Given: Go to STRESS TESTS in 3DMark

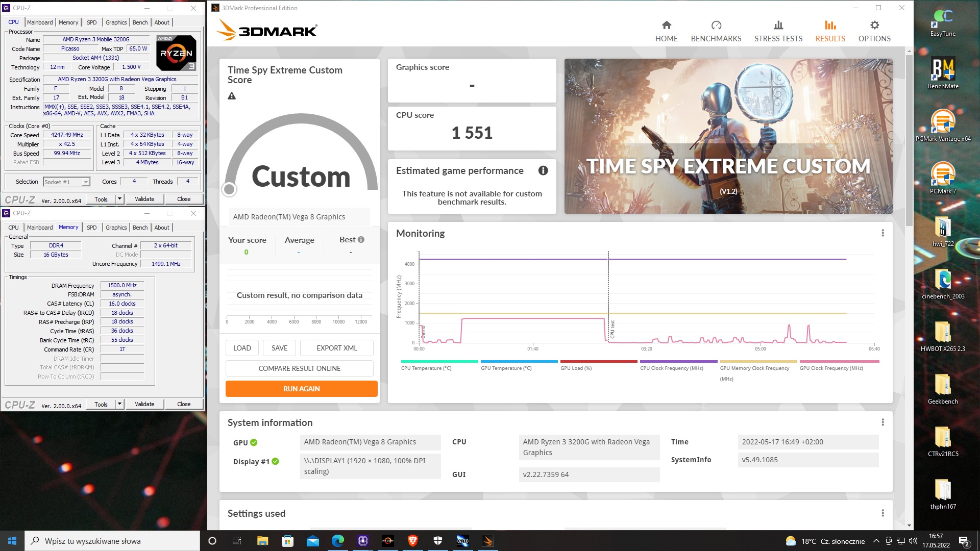Looking at the screenshot, I should coord(778,32).
